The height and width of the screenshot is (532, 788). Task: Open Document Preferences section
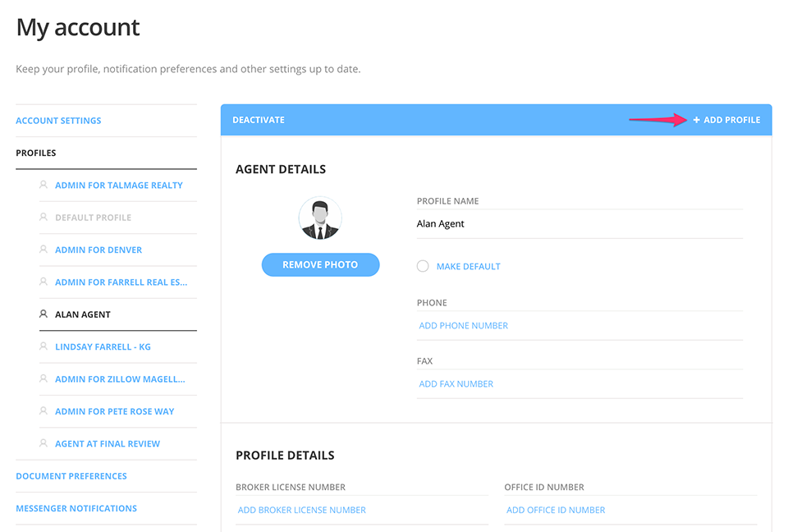tap(71, 476)
